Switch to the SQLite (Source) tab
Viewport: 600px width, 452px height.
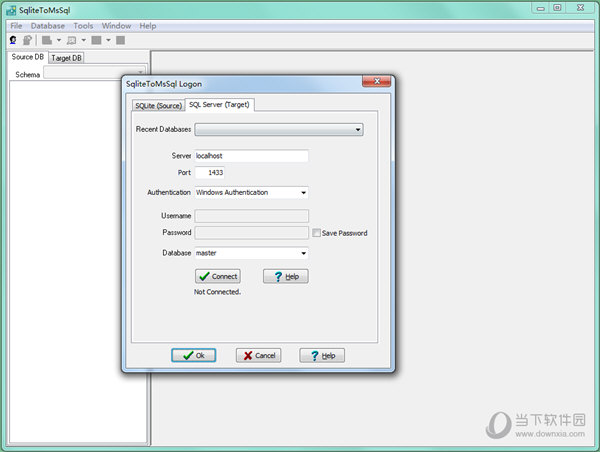(158, 106)
